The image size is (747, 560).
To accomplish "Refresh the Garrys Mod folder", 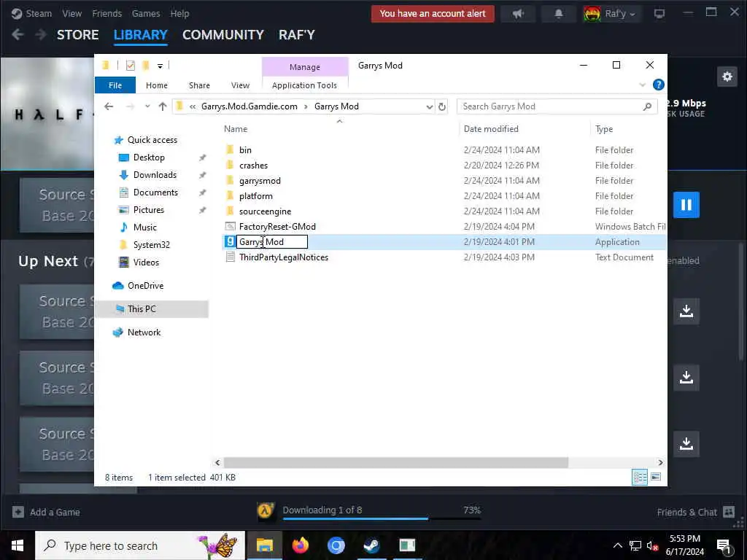I will tap(442, 106).
